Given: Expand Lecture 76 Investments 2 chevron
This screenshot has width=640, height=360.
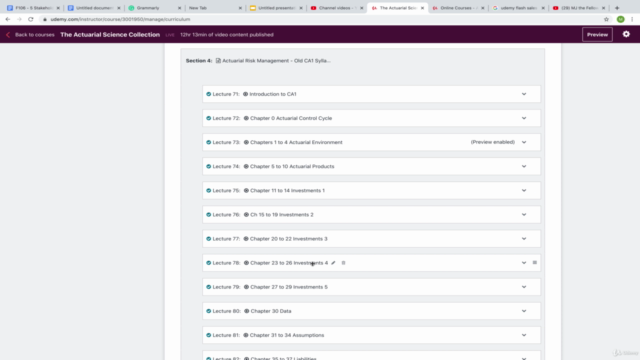Looking at the screenshot, I should point(524,214).
